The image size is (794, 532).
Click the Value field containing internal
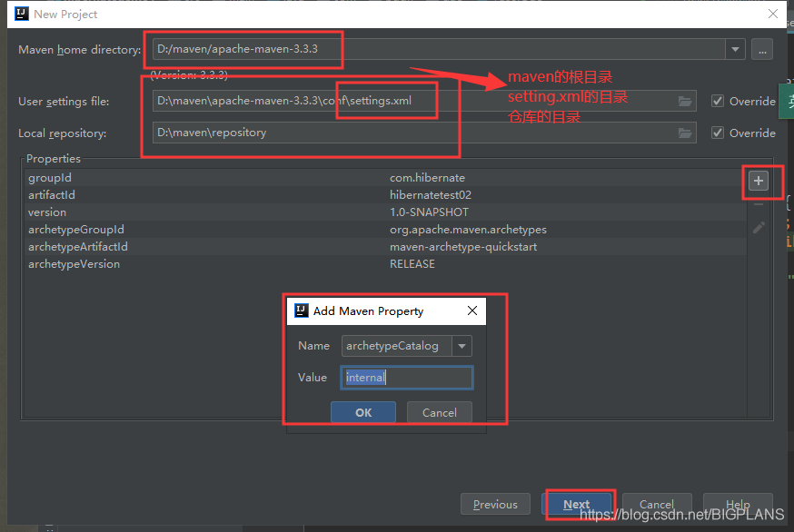pos(407,378)
